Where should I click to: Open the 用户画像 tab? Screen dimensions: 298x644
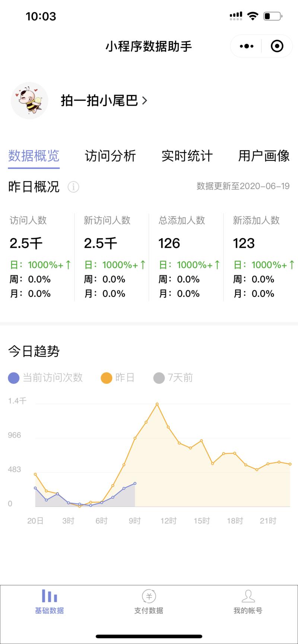264,156
